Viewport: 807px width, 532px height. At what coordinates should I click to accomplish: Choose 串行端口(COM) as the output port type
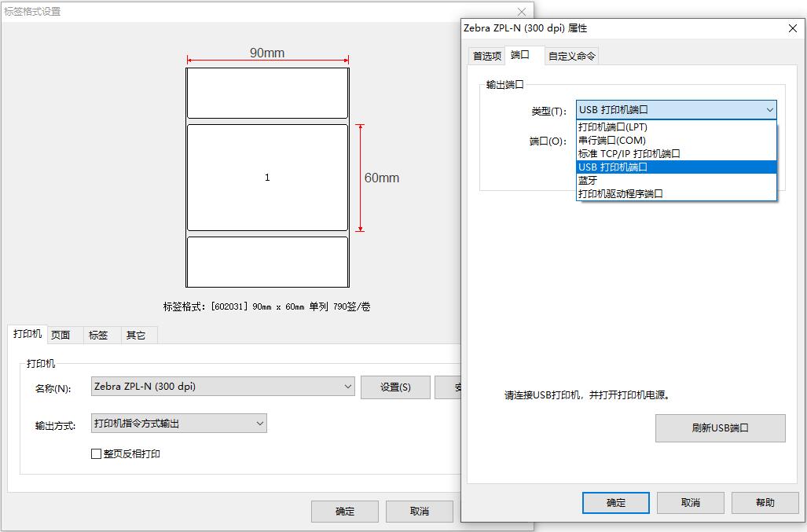coord(609,140)
